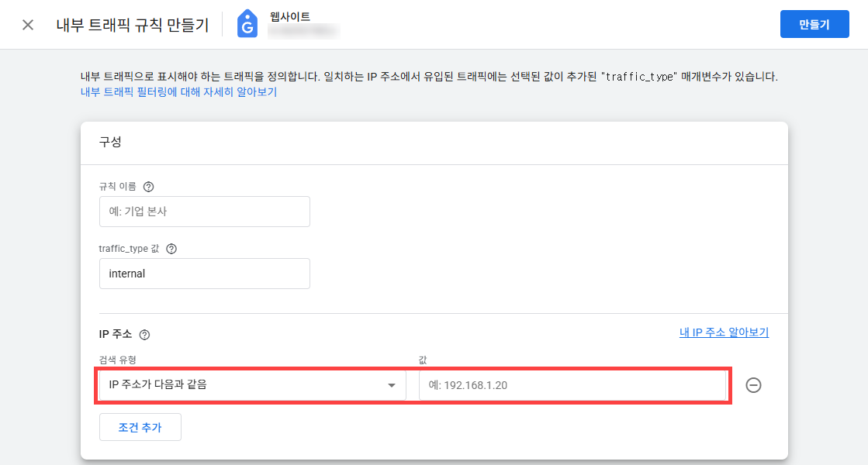Click the IP 주소 section label
Viewport: 868px width, 465px height.
pyautogui.click(x=116, y=334)
